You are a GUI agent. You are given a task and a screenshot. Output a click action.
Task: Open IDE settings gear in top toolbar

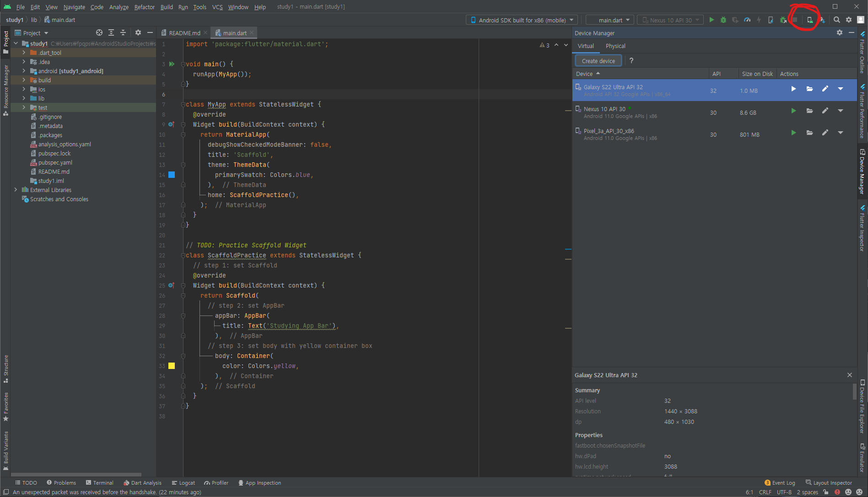coord(849,20)
